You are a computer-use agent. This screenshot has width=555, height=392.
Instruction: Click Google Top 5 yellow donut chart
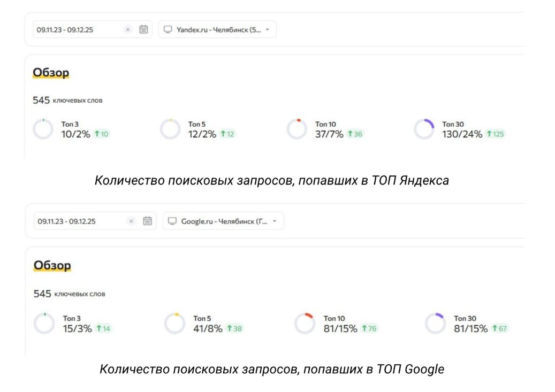[x=174, y=324]
